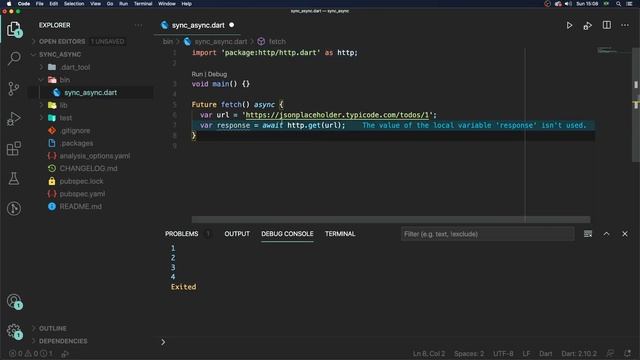
Task: Open README.md in file tree
Action: [x=80, y=207]
